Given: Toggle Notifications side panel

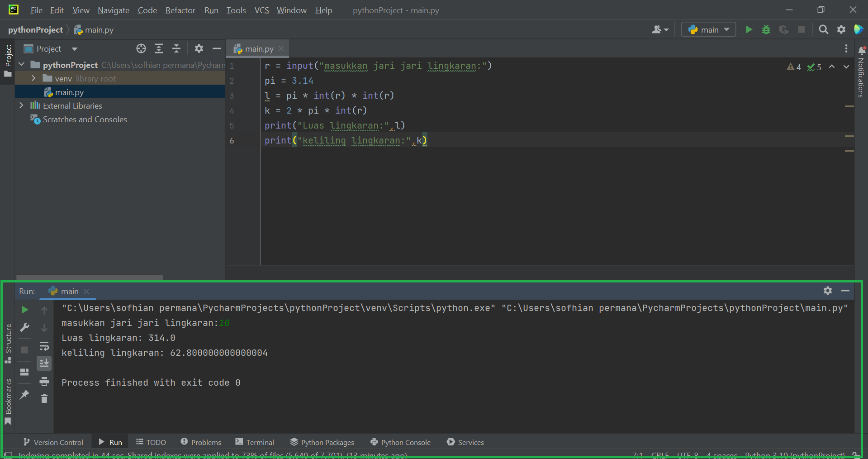Looking at the screenshot, I should click(x=861, y=72).
